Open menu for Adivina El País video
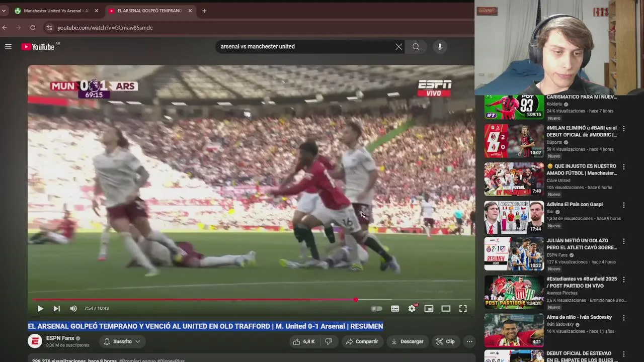Viewport: 644px width, 362px height. [623, 205]
